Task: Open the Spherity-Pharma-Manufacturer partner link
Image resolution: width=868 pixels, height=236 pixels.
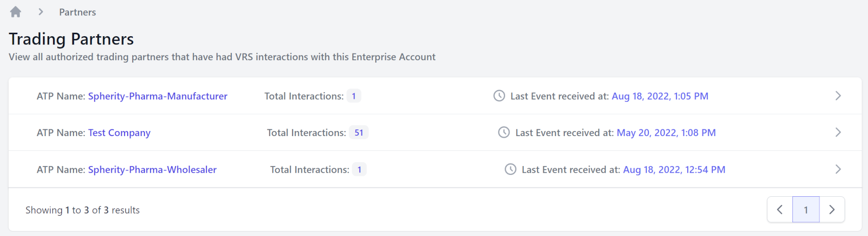Action: pyautogui.click(x=157, y=96)
